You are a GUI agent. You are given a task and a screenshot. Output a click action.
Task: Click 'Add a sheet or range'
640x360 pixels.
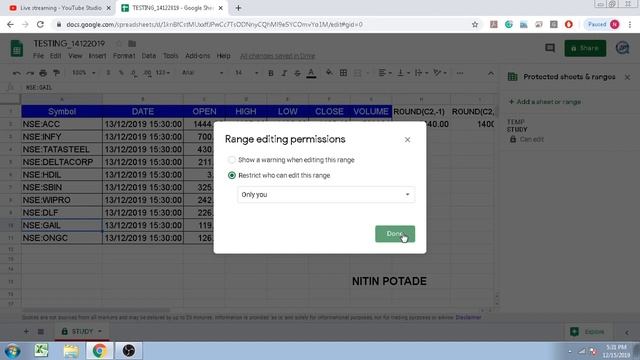[544, 102]
